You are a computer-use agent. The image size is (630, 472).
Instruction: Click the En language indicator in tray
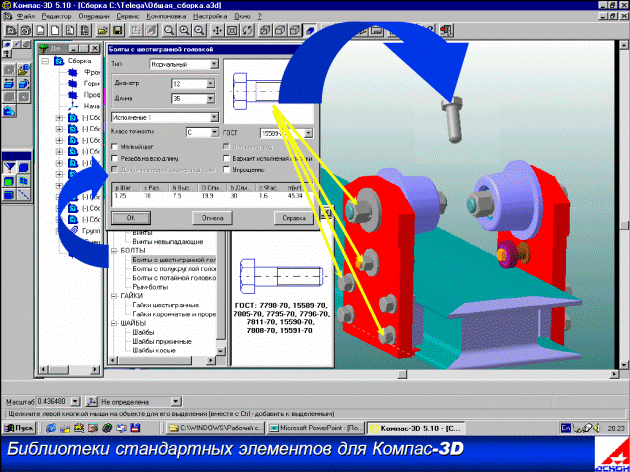566,428
